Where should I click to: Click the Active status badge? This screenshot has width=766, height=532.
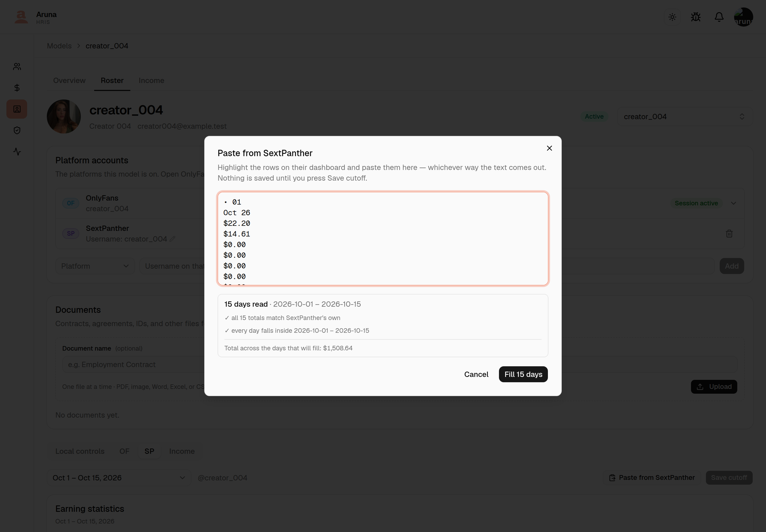tap(594, 116)
